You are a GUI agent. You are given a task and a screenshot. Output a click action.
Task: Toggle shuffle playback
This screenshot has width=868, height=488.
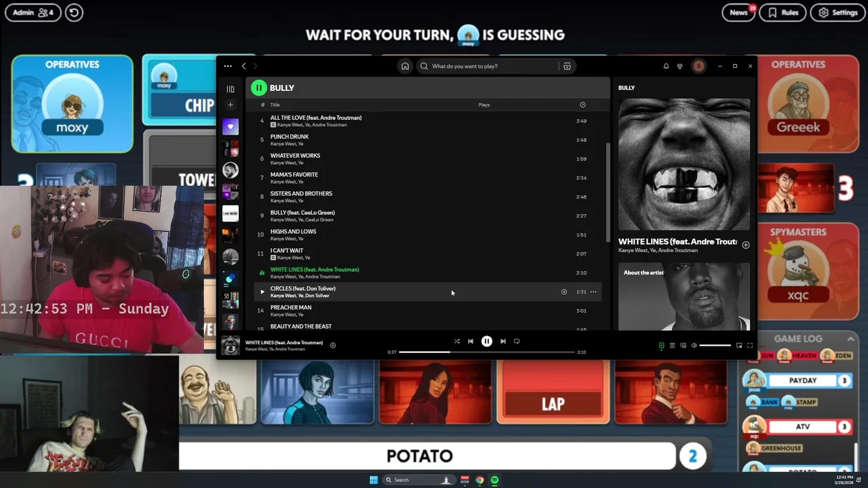456,342
